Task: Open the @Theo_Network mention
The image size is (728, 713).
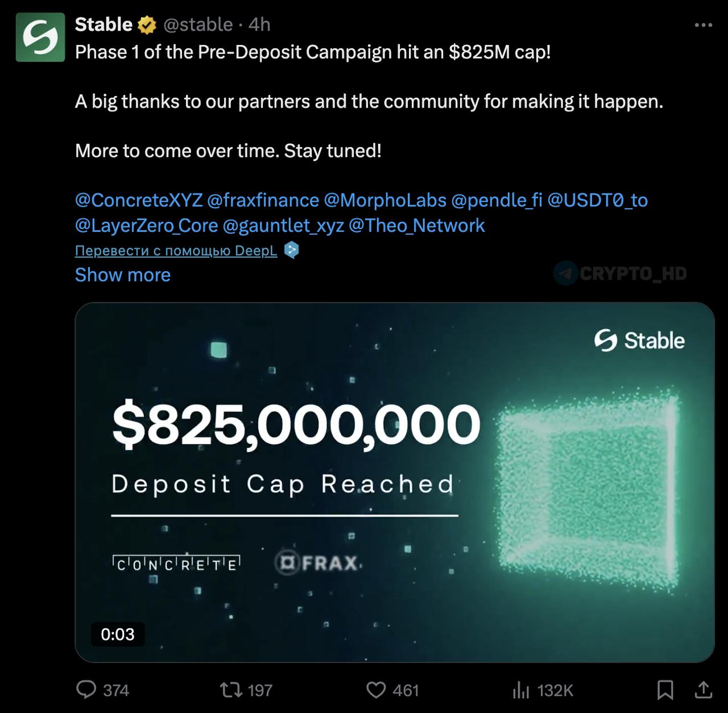Action: tap(416, 226)
